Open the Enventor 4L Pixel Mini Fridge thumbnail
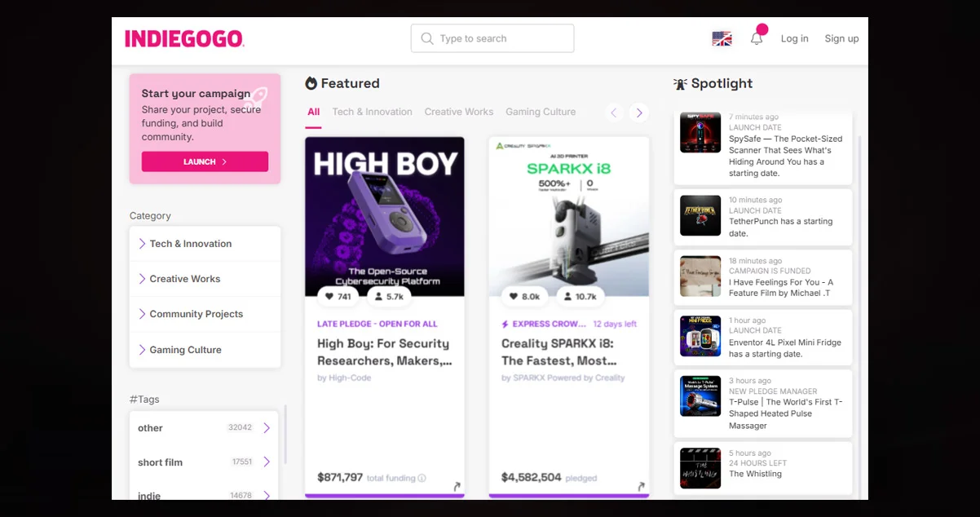The image size is (980, 517). click(x=700, y=336)
